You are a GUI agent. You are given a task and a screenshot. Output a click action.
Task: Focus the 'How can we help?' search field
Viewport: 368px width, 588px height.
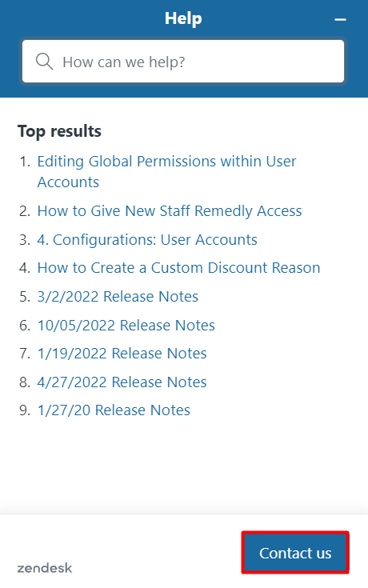click(x=183, y=61)
